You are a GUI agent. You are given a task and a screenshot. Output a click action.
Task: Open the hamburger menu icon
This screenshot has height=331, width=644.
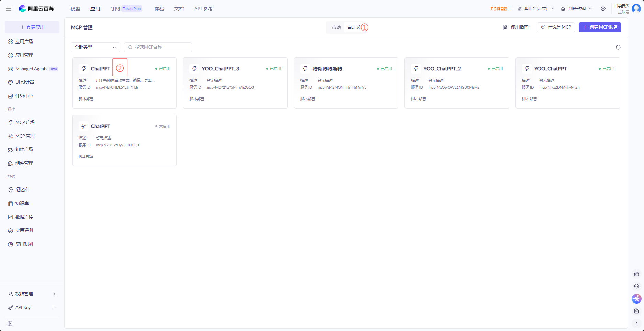tap(9, 9)
